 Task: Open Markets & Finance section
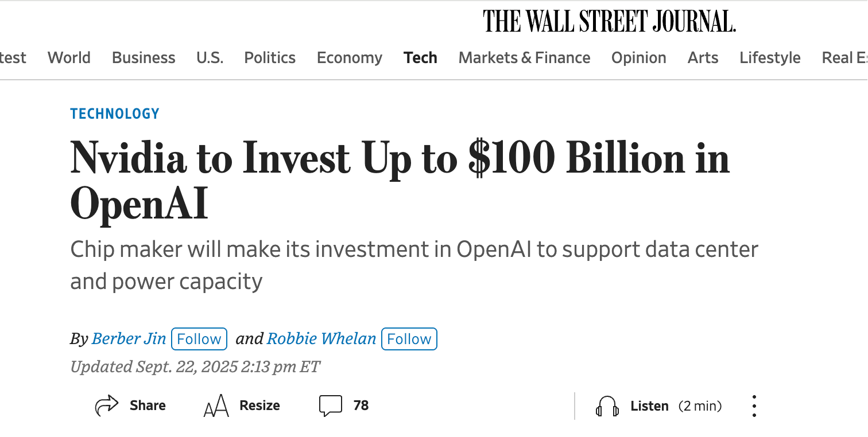coord(524,58)
